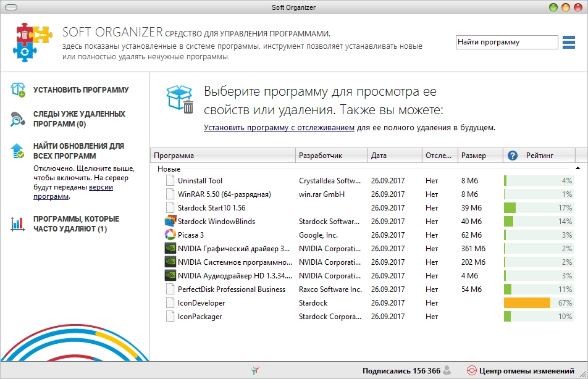Click the rating help question mark icon
This screenshot has height=379, width=588.
pos(513,155)
